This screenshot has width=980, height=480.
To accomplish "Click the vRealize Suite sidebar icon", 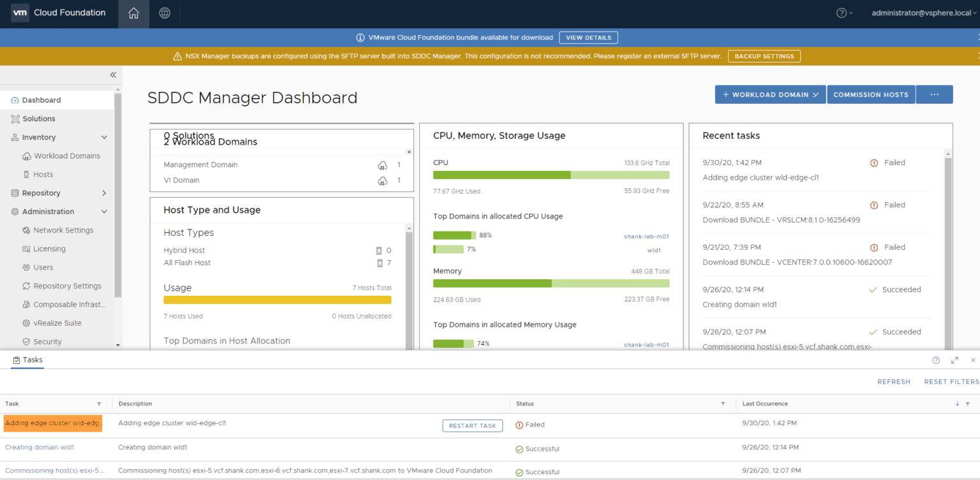I will pos(27,323).
